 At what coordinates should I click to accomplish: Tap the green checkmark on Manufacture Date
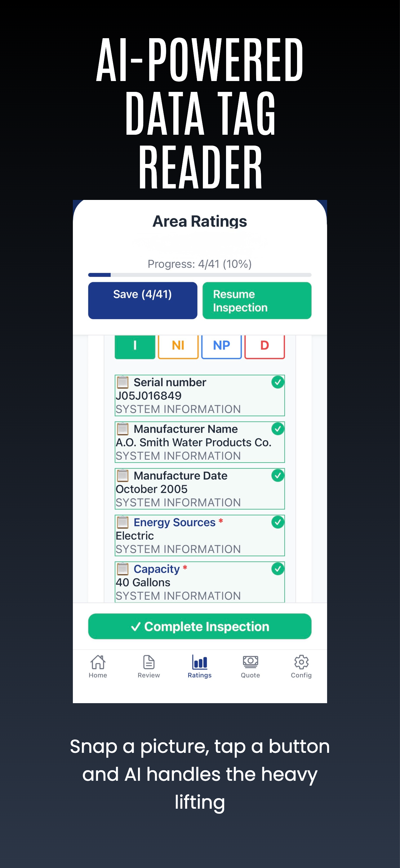click(x=278, y=476)
